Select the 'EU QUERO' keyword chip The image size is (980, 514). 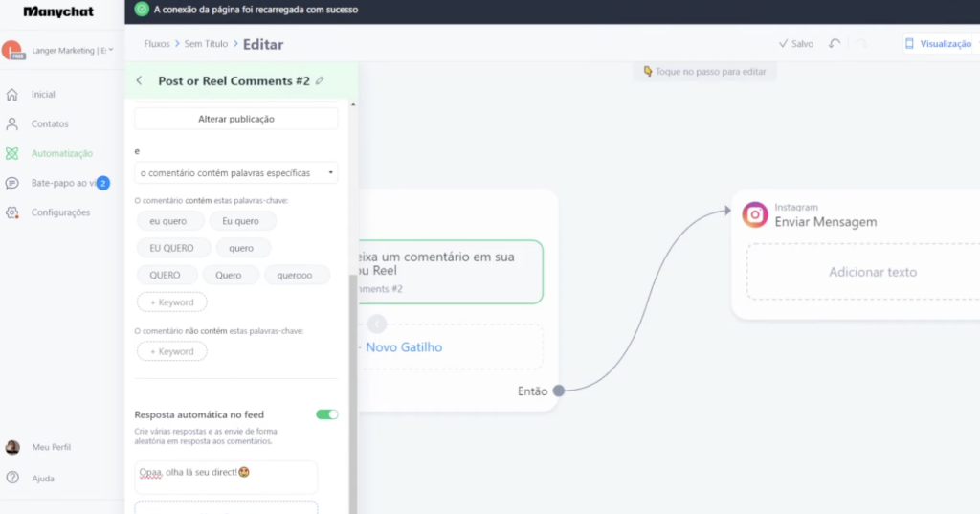tap(171, 248)
